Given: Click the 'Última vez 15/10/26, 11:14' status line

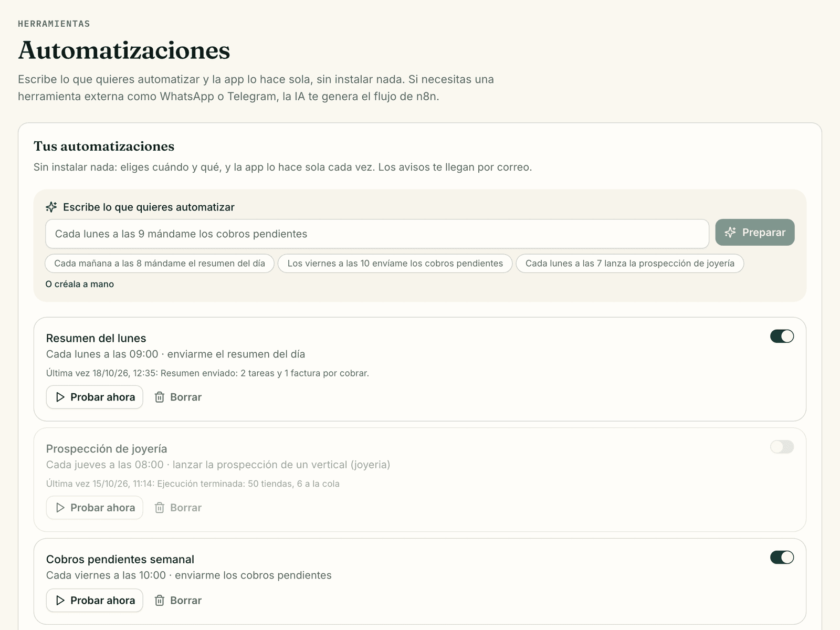Looking at the screenshot, I should coord(193,484).
